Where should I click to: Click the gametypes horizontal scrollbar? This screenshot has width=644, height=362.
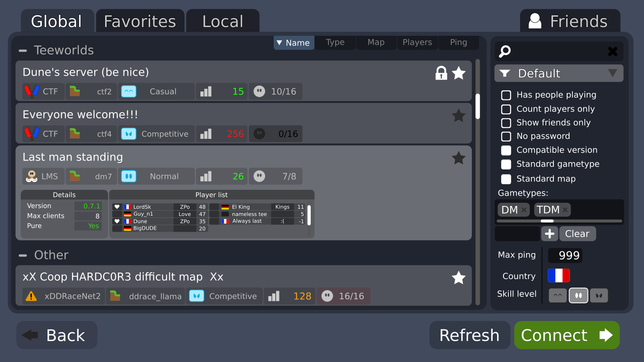pos(547,221)
